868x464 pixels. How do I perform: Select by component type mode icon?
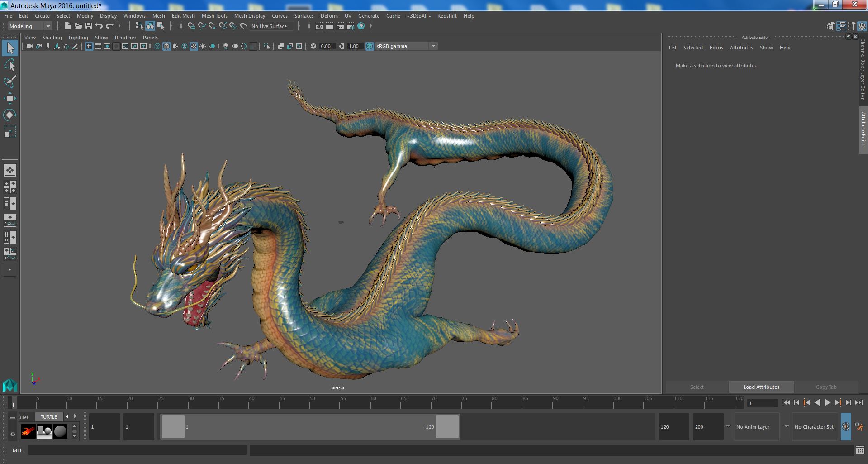161,26
